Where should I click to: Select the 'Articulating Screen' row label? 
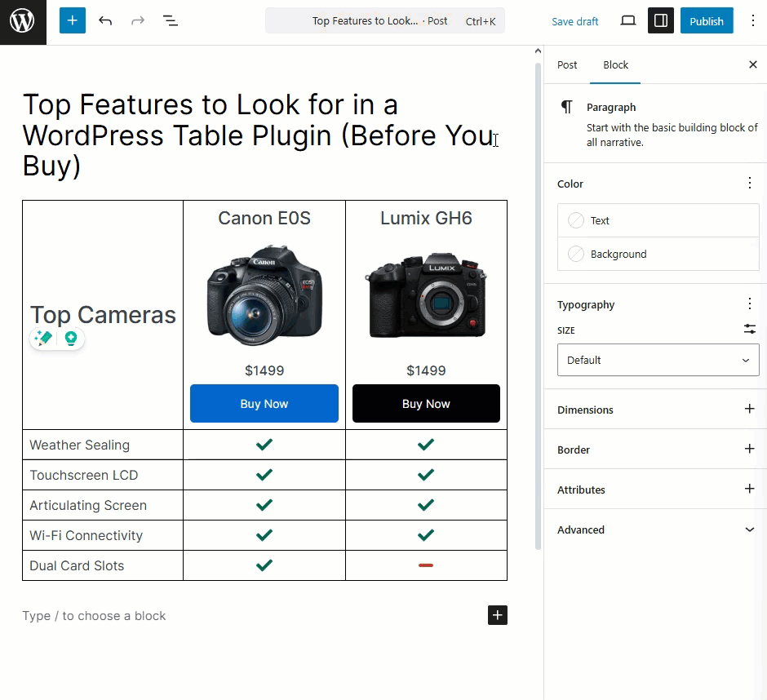click(x=88, y=505)
